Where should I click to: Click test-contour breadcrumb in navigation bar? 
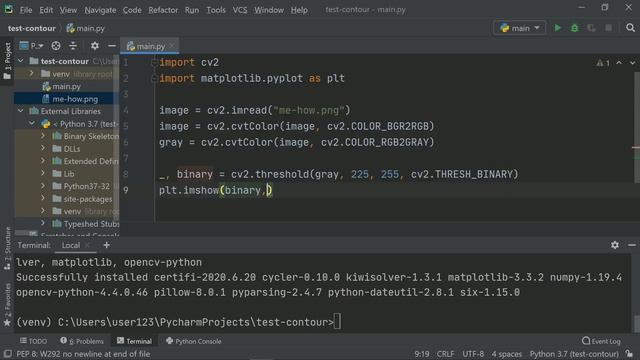(x=31, y=28)
